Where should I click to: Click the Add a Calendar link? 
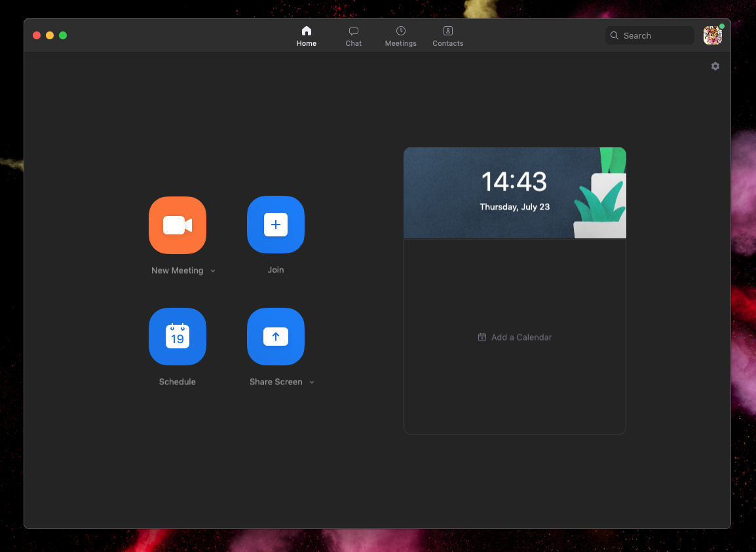point(515,337)
